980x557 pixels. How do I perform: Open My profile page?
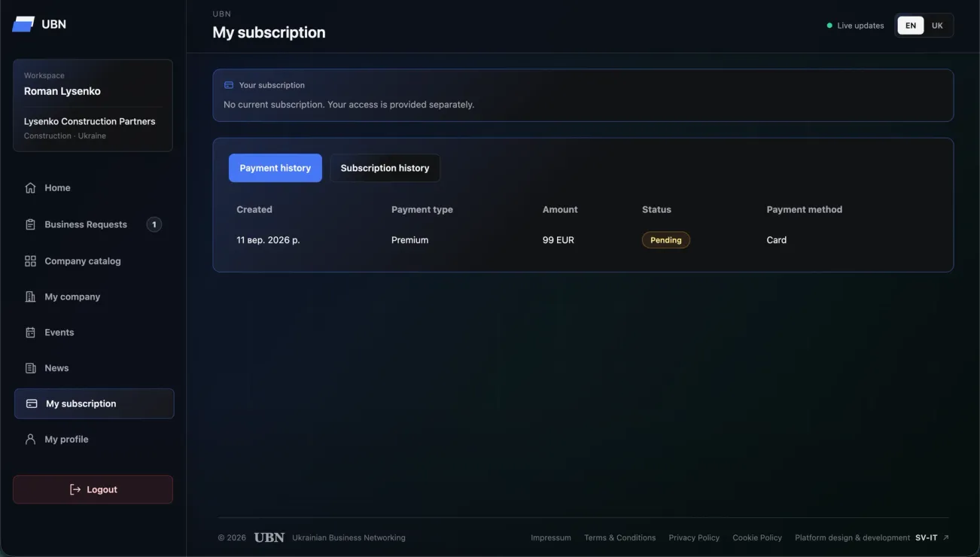(x=94, y=440)
